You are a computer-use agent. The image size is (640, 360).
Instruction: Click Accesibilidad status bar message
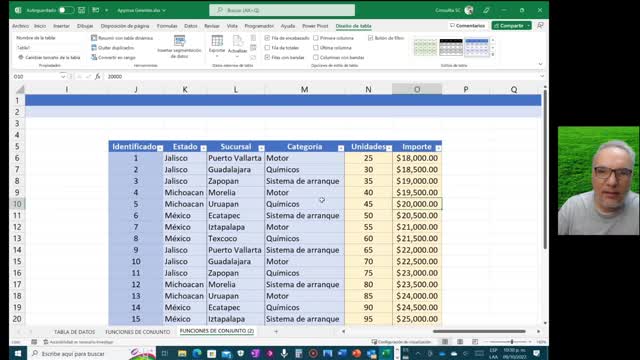point(79,342)
